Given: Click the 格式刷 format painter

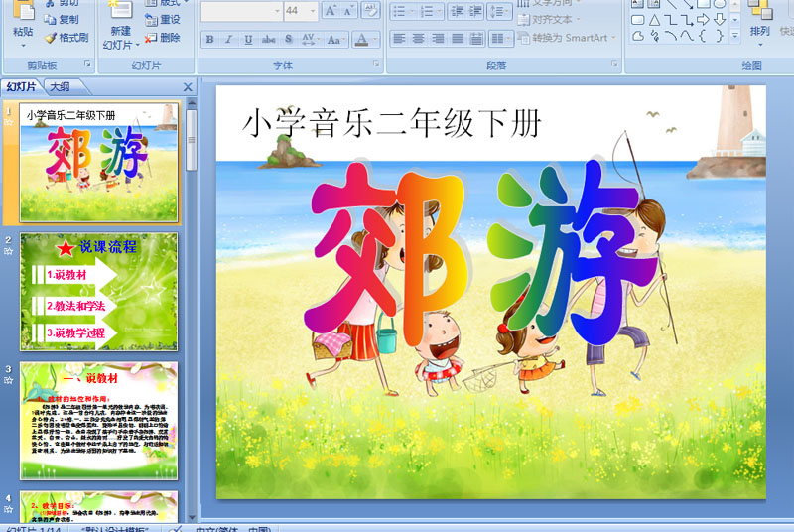Looking at the screenshot, I should 66,38.
